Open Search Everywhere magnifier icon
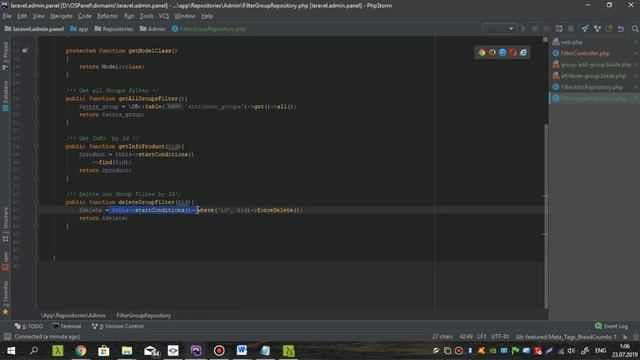The height and width of the screenshot is (360, 640). click(635, 29)
